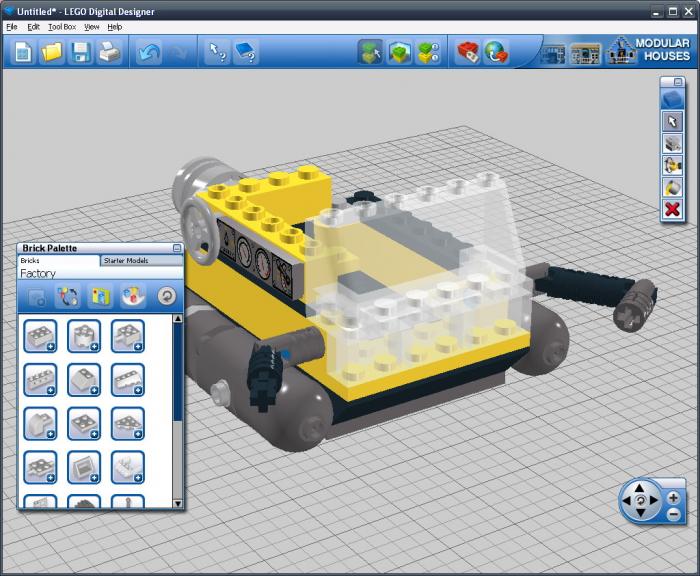Screen dimensions: 700x576
Task: Collapse the floating tool panel
Action: (x=678, y=82)
